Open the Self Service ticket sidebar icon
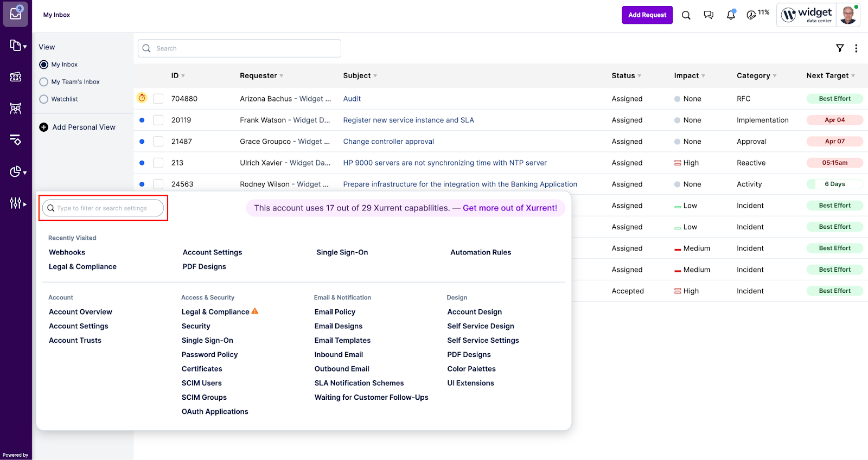Screen dimensions: 868x460 (16, 77)
